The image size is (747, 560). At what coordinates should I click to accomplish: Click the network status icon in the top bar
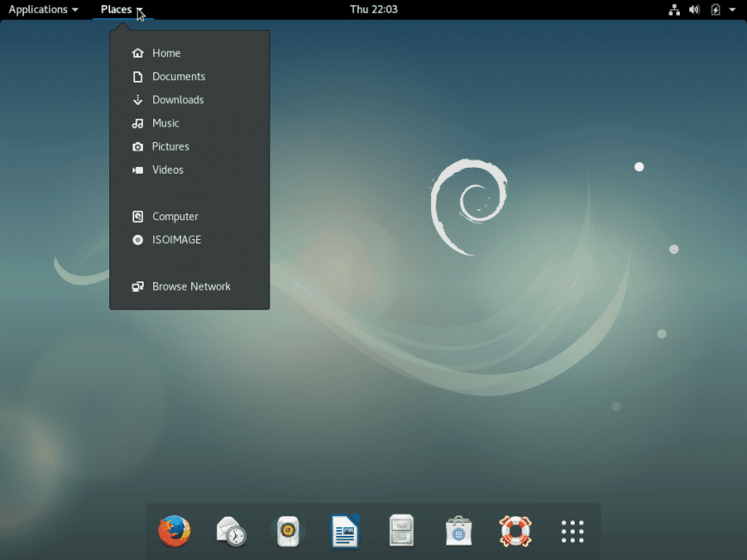[674, 9]
